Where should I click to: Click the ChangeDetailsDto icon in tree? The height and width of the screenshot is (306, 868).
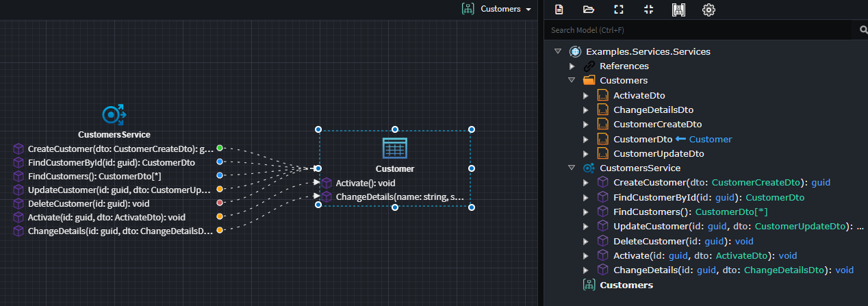click(602, 110)
